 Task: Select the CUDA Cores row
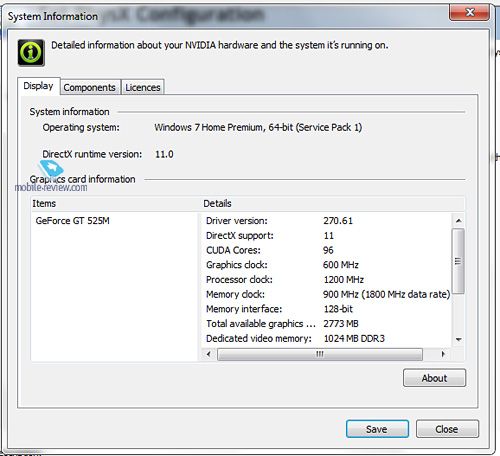pyautogui.click(x=327, y=250)
